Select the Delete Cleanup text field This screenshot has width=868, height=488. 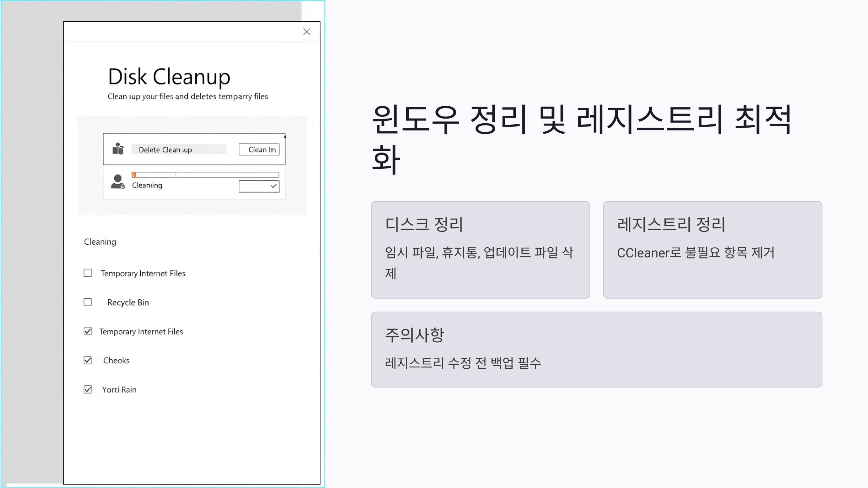point(179,149)
